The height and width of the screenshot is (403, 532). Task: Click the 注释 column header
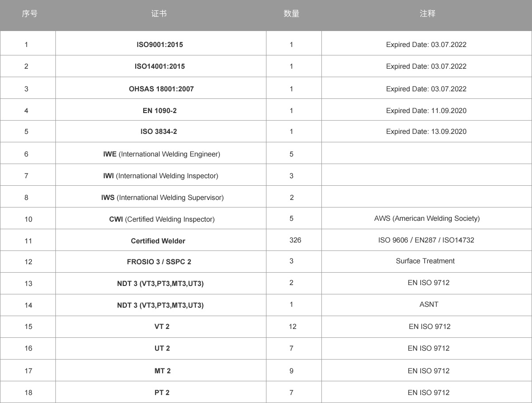pos(427,14)
